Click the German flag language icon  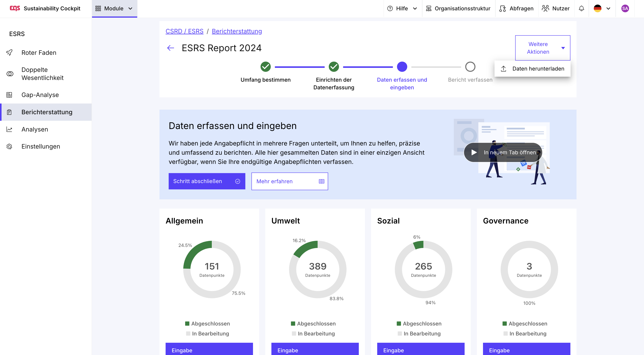[597, 8]
